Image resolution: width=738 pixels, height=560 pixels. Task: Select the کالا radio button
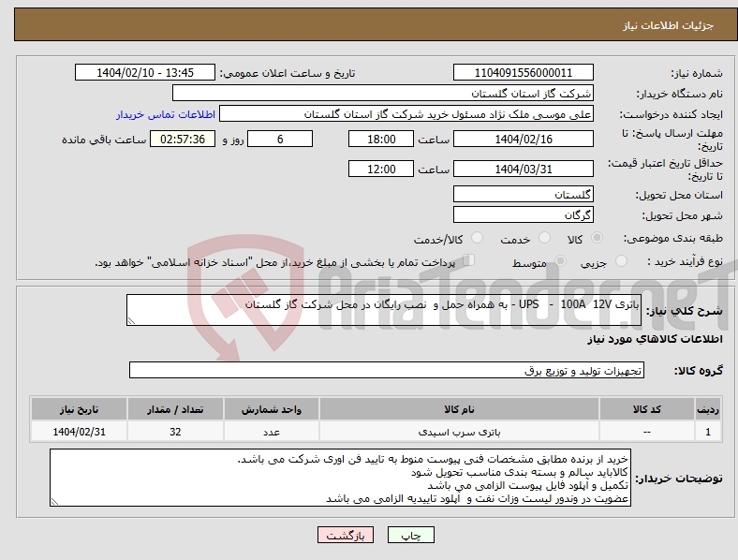(x=597, y=238)
